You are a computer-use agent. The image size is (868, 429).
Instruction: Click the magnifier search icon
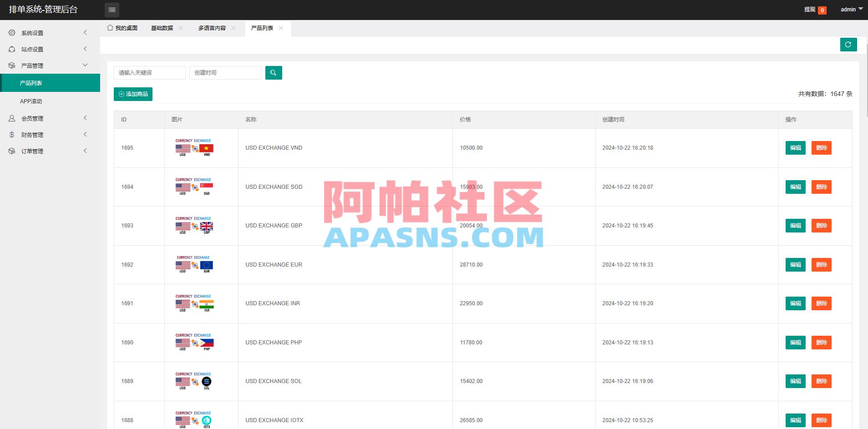[274, 72]
